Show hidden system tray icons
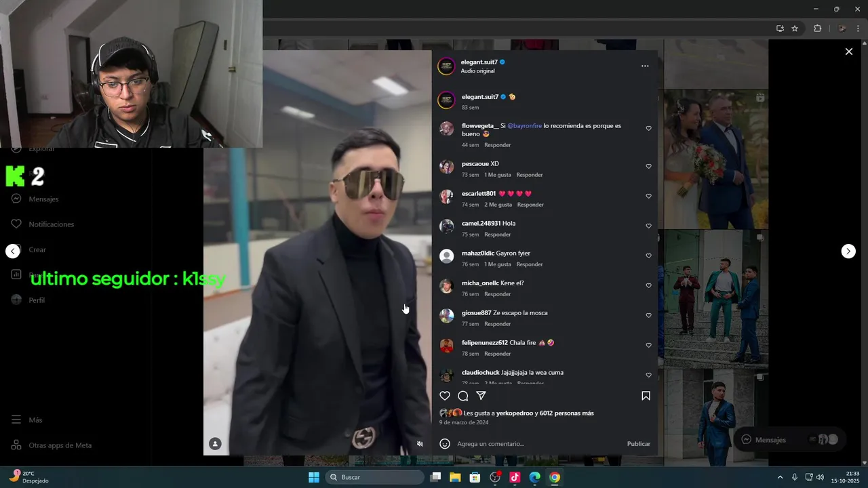Screen dimensions: 868x488 click(x=780, y=477)
